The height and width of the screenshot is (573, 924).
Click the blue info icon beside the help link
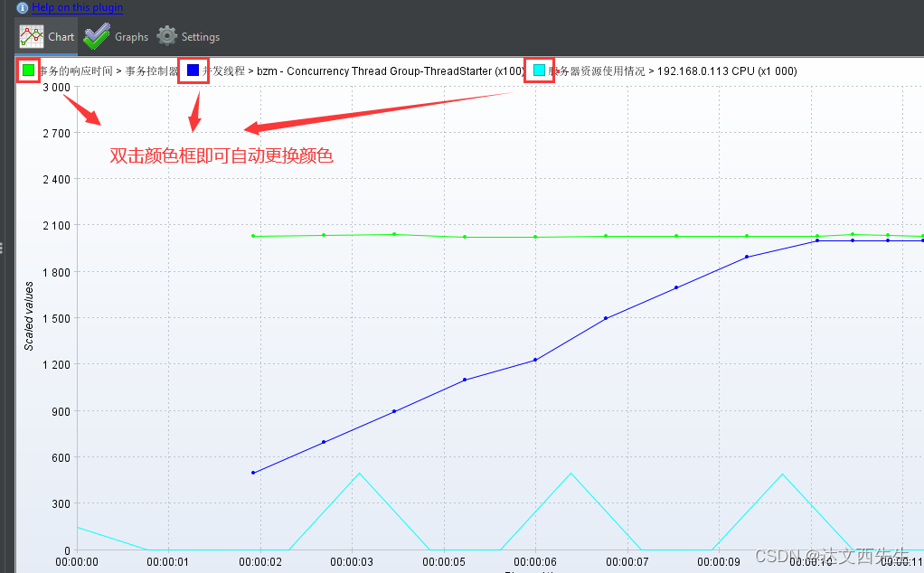23,7
